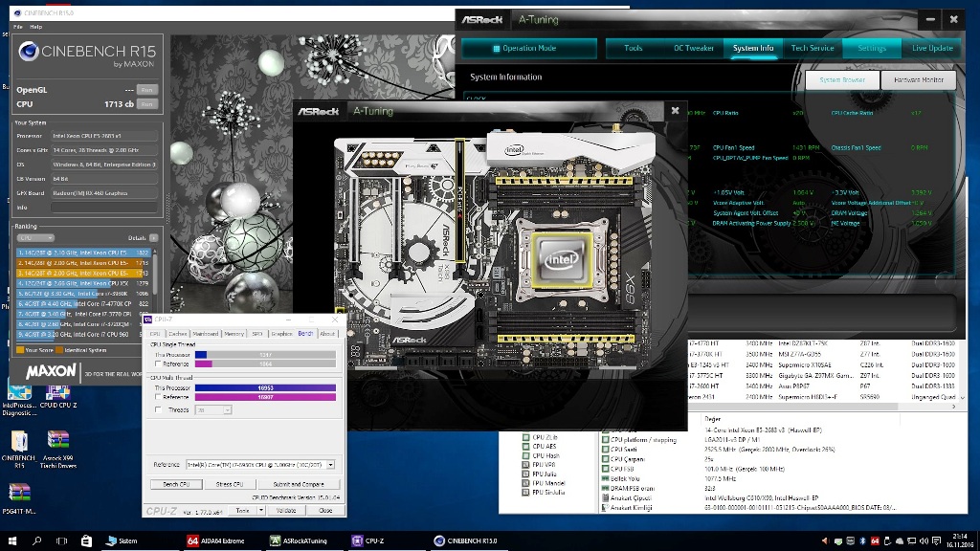Screen dimensions: 980x551
Task: Open the Reference processor dropdown in CPU-Z
Action: 330,463
